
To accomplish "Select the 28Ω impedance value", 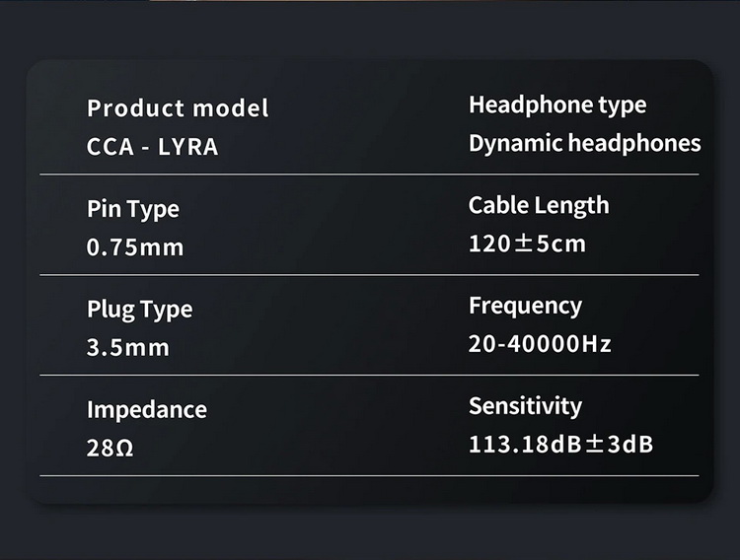I will point(110,449).
